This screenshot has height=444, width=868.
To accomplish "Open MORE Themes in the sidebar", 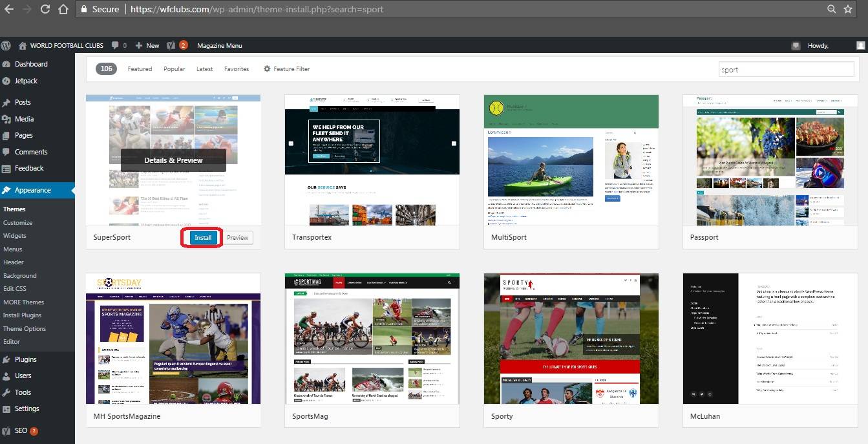I will tap(23, 302).
